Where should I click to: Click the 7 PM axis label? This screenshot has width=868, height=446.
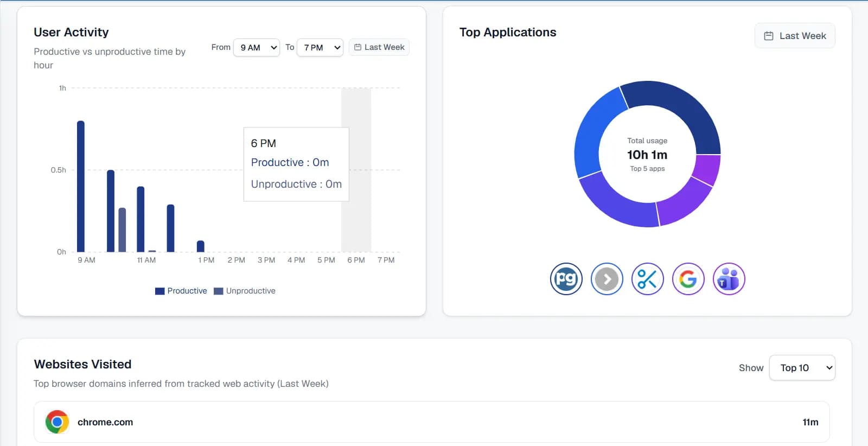coord(386,260)
